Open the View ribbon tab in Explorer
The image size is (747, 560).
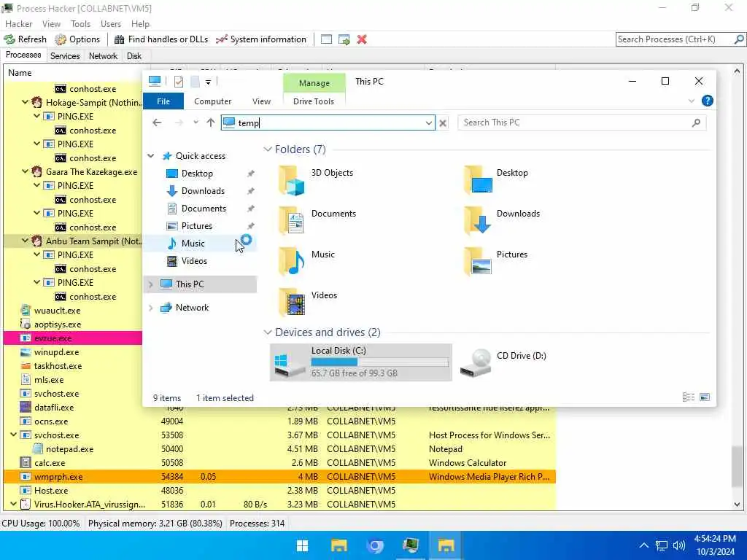(x=261, y=101)
